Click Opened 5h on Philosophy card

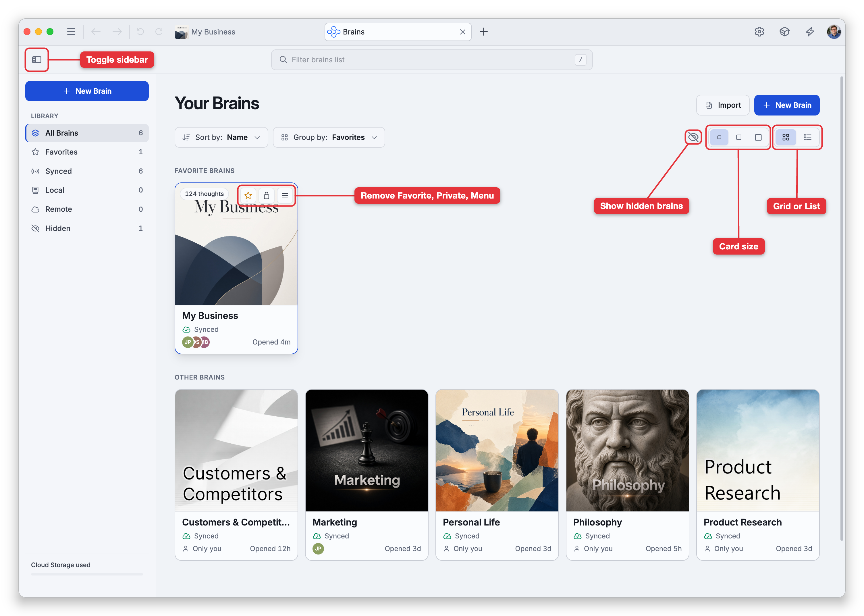(664, 548)
